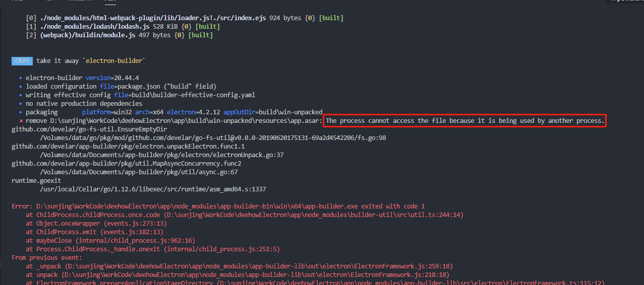Viewport: 644px width, 285px height.
Task: Click the 'loaded configuration file=package.json' line
Action: pos(121,87)
